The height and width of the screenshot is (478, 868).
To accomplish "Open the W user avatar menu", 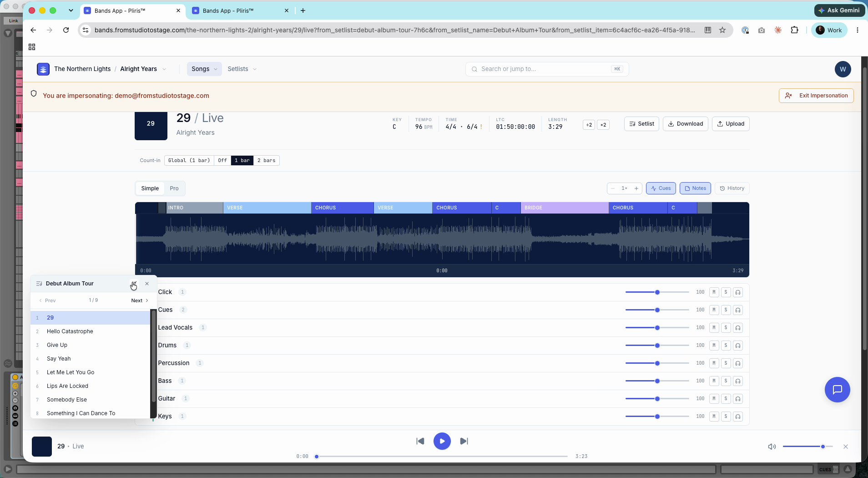I will (x=843, y=69).
